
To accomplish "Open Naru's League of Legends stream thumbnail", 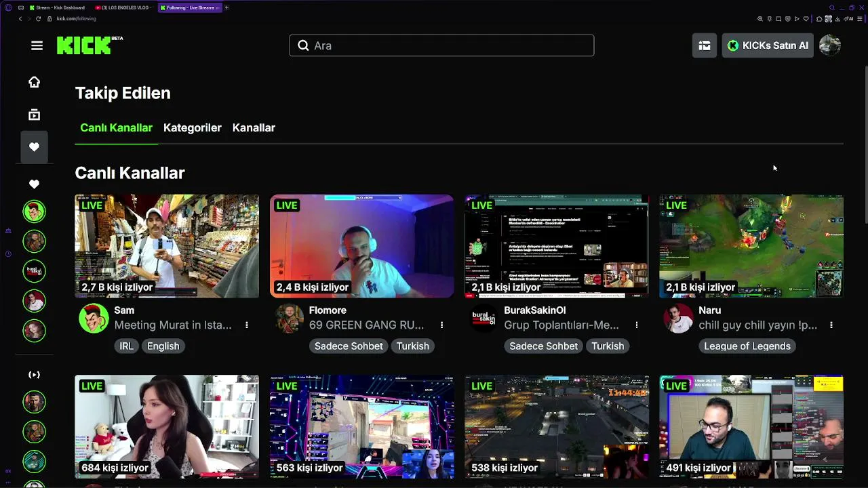I will (x=751, y=247).
